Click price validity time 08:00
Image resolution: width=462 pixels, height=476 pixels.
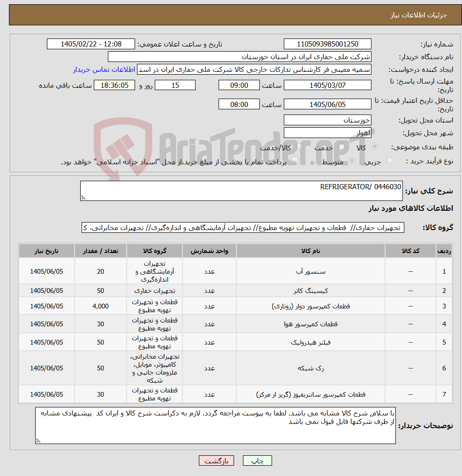(239, 104)
